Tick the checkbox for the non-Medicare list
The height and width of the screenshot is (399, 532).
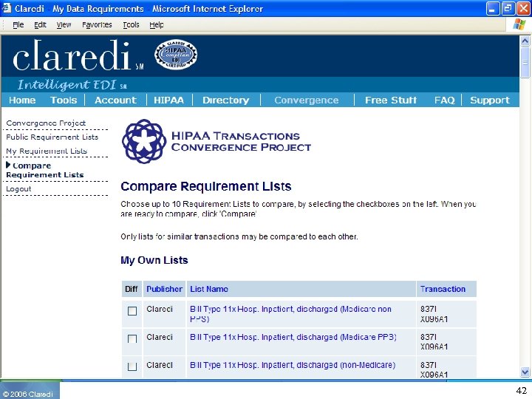132,366
